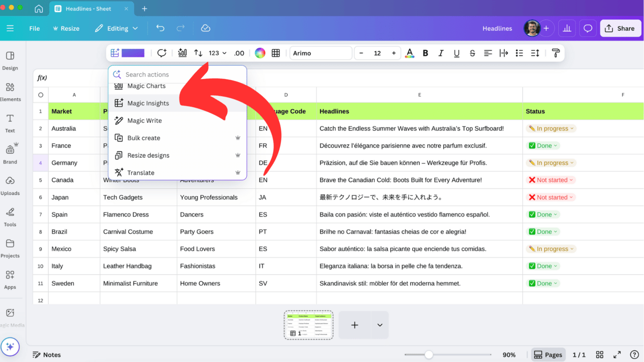Select Magic Insights from the actions menu
The height and width of the screenshot is (362, 644).
tap(148, 103)
